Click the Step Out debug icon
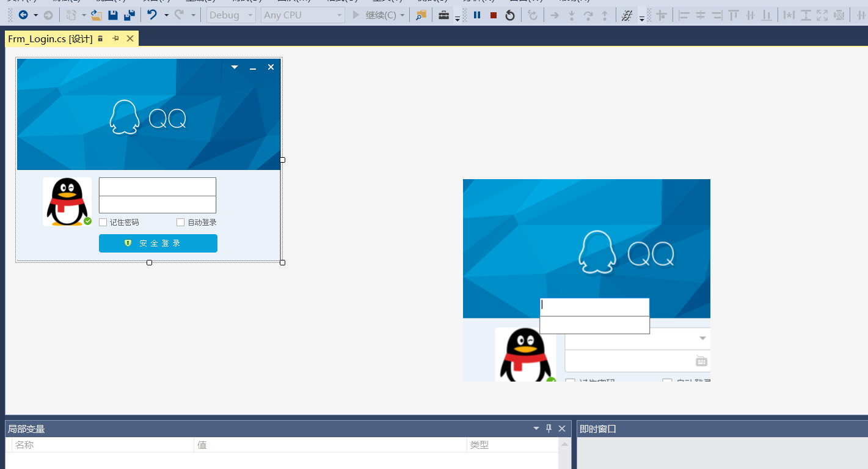Image resolution: width=868 pixels, height=469 pixels. point(605,15)
